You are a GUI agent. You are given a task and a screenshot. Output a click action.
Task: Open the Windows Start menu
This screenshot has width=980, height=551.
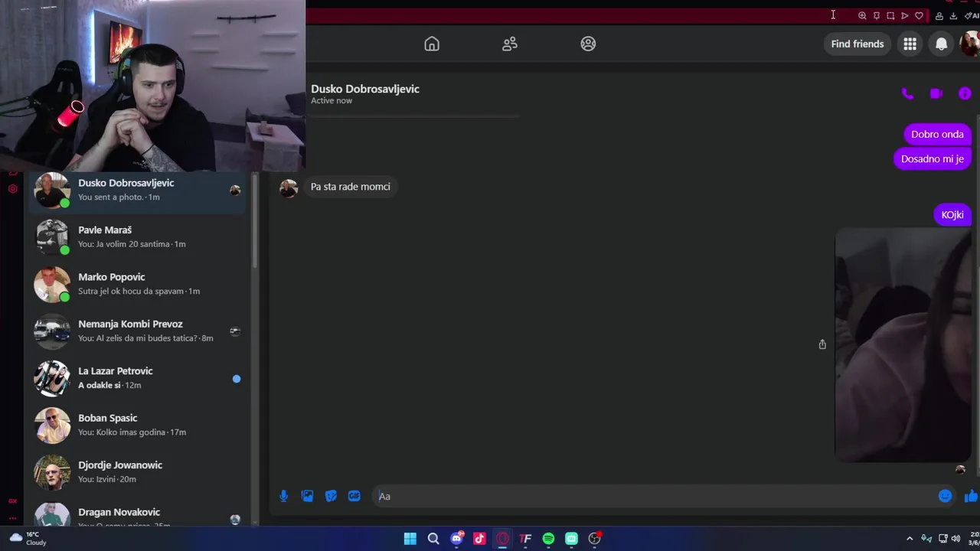[410, 539]
